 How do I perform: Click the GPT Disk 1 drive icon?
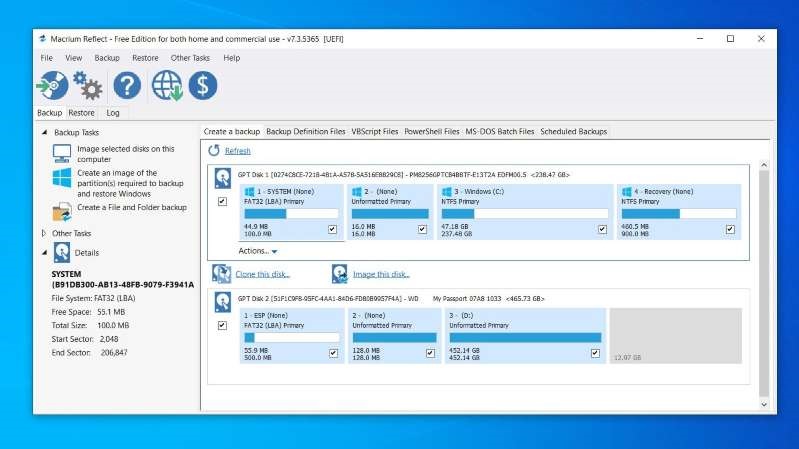[222, 178]
